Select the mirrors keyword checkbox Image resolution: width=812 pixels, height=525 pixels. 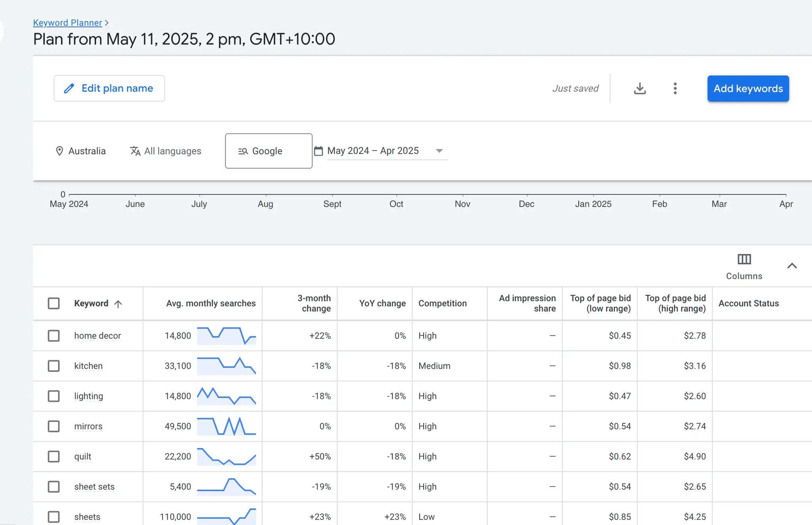(x=54, y=426)
